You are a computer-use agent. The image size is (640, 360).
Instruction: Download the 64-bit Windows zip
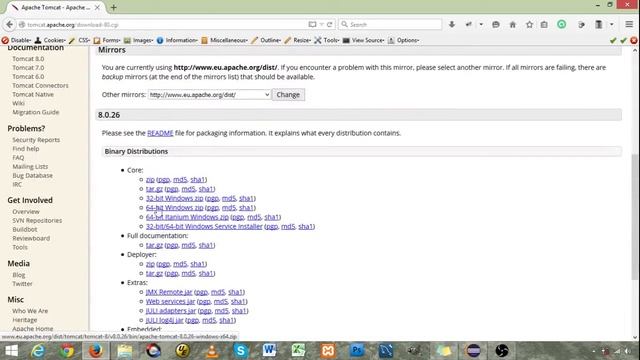(x=174, y=208)
